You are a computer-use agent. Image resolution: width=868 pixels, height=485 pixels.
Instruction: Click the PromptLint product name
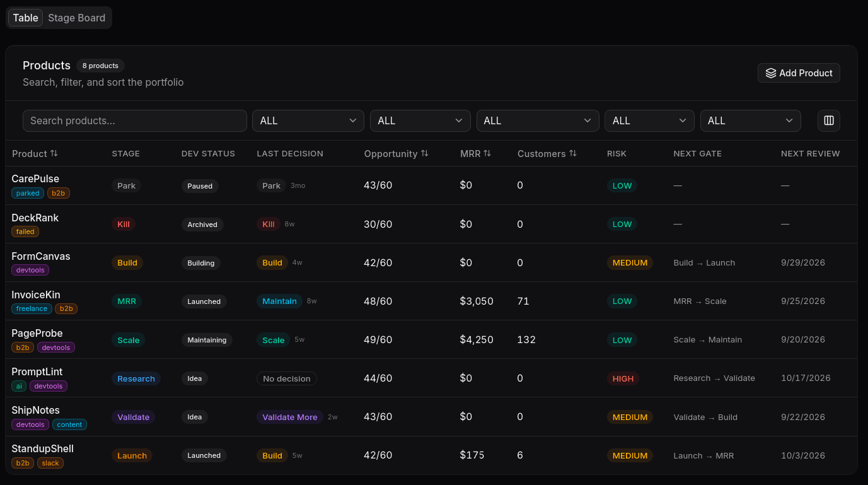click(x=37, y=371)
